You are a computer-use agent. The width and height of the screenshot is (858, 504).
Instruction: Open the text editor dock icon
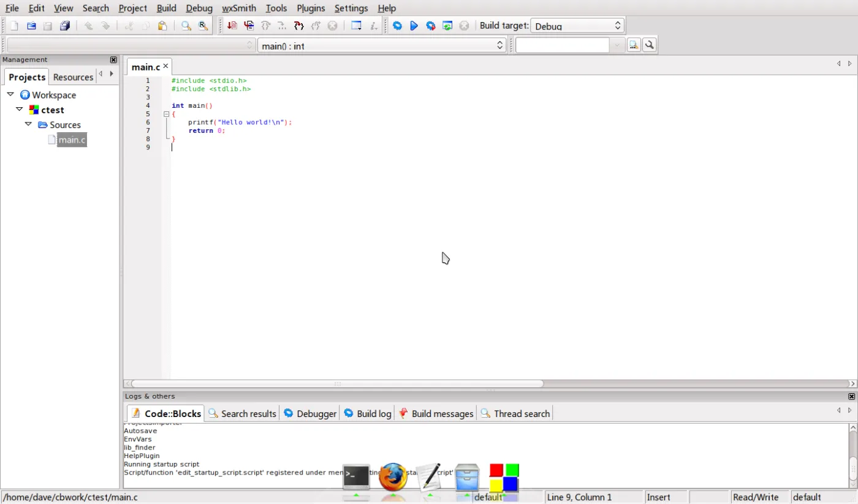pyautogui.click(x=430, y=477)
